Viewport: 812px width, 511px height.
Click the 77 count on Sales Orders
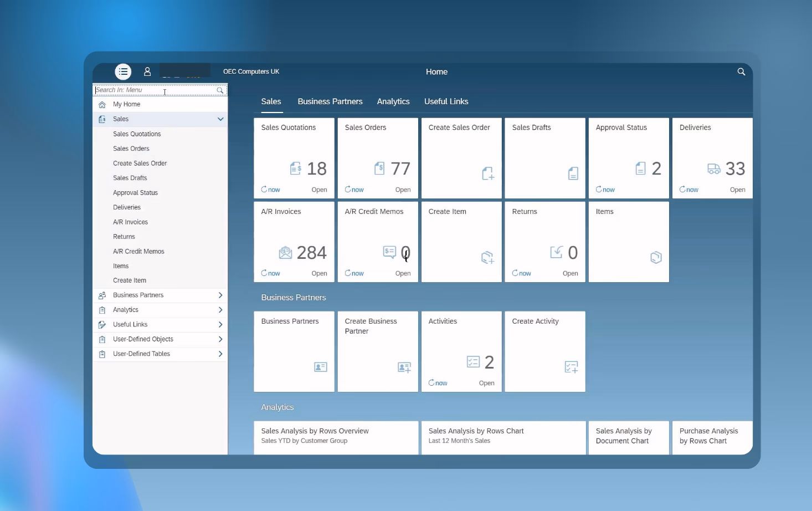click(x=400, y=168)
